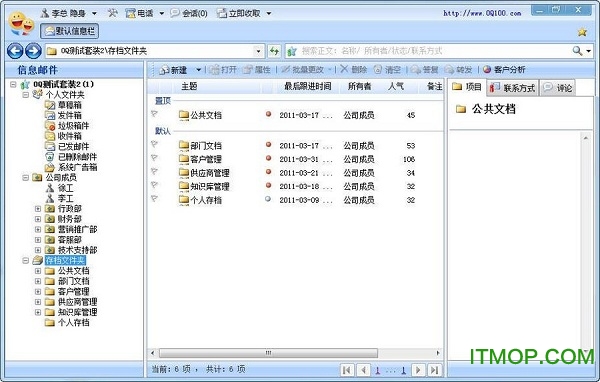The height and width of the screenshot is (382, 600).
Task: Click 删除 delete button
Action: (354, 70)
